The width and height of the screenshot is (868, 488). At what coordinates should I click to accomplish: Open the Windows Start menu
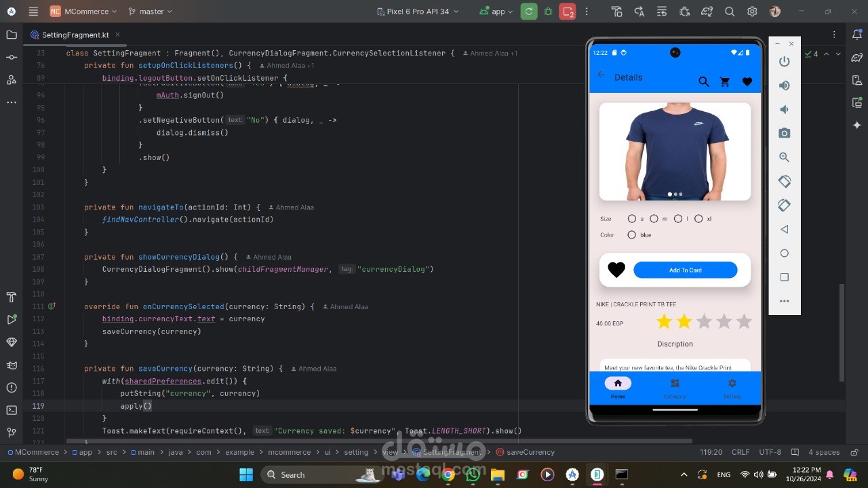[245, 474]
